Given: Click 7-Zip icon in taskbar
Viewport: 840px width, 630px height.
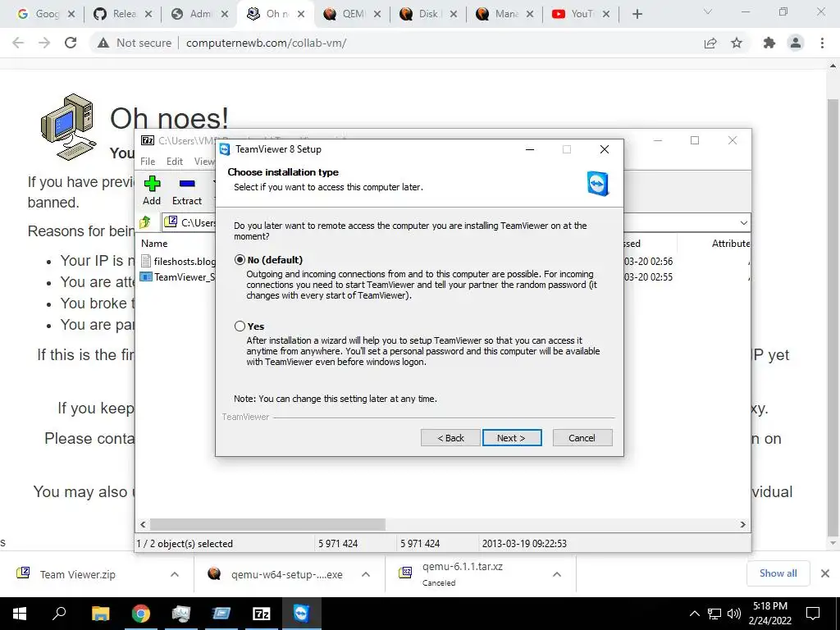Looking at the screenshot, I should pos(261,614).
